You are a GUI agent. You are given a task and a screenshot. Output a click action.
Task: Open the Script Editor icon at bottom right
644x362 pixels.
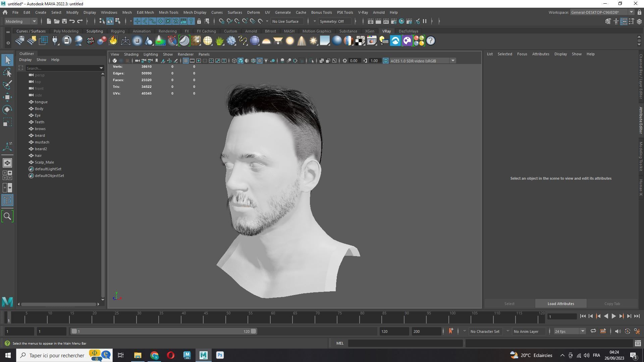click(x=638, y=343)
